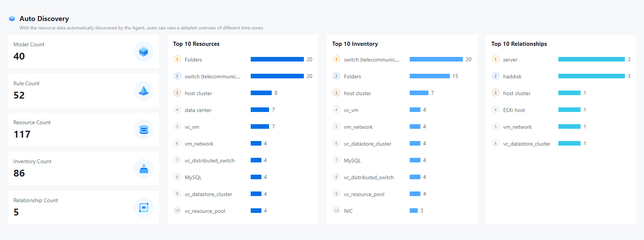This screenshot has height=240, width=644.
Task: Click the Rule Count pyramid icon
Action: coord(144,91)
